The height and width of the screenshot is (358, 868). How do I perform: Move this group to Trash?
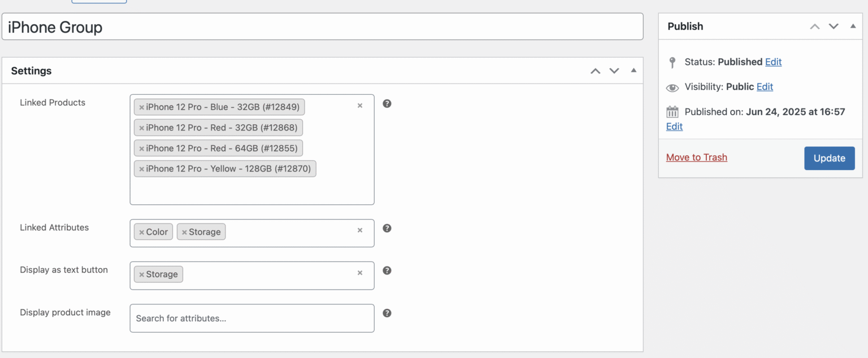pyautogui.click(x=697, y=158)
